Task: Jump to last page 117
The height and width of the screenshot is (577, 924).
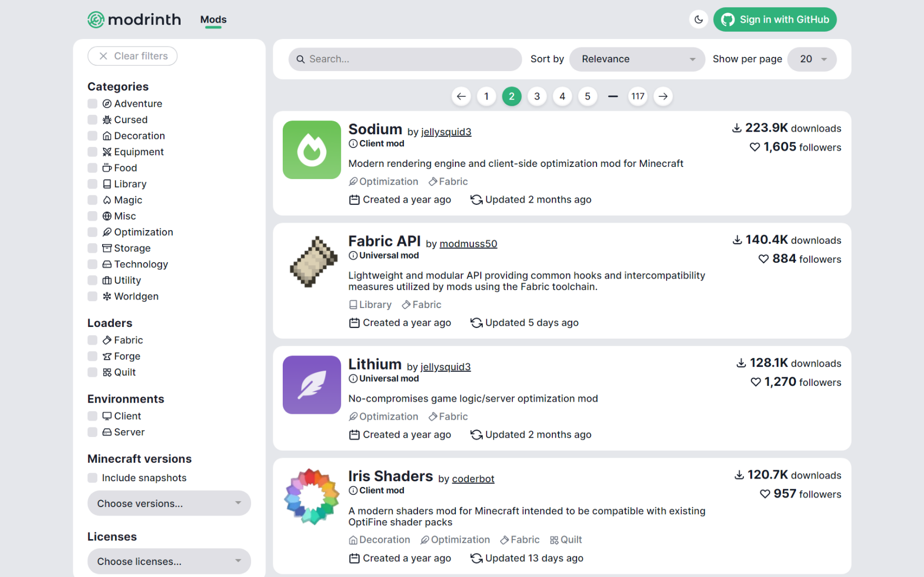Action: [638, 96]
